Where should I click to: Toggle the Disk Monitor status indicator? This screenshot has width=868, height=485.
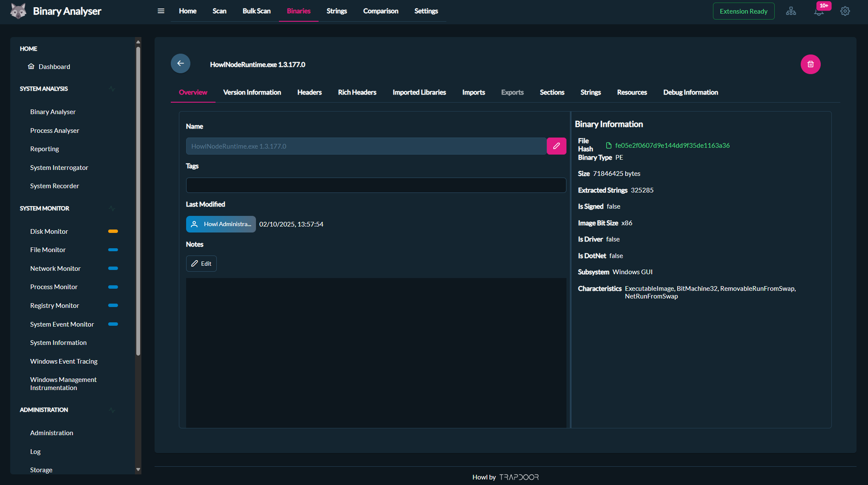pyautogui.click(x=113, y=231)
